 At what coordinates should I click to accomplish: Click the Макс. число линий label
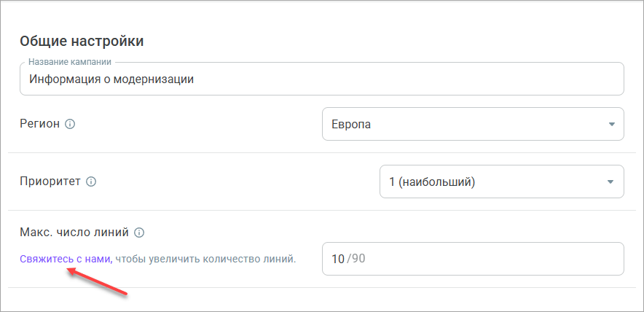pos(74,233)
